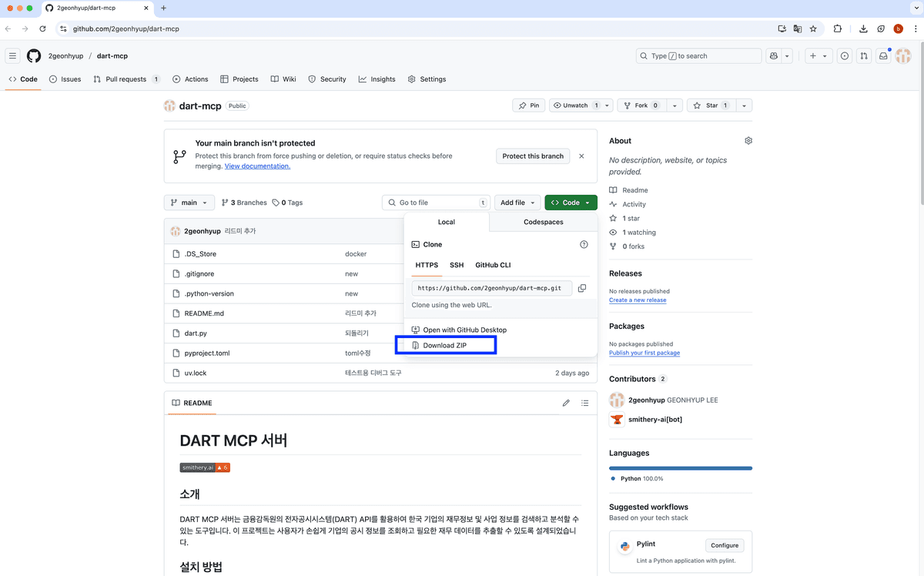Go to GitHub homepage via Octocat logo

pos(34,56)
